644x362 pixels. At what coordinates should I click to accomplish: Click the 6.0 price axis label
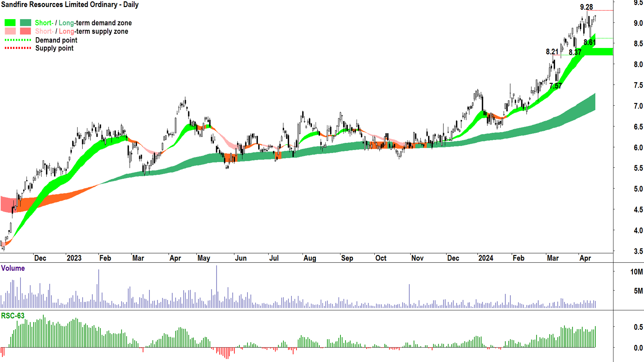[638, 147]
